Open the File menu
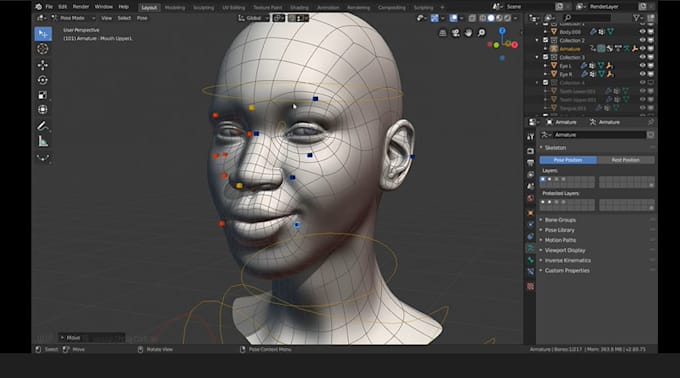 point(49,7)
